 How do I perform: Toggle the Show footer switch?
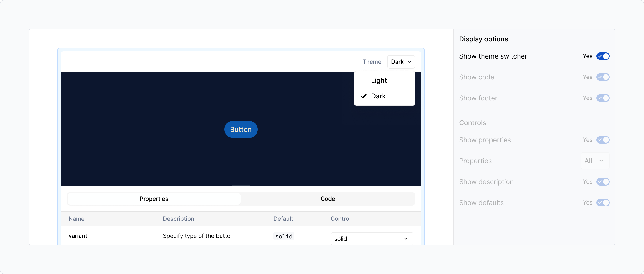[603, 98]
